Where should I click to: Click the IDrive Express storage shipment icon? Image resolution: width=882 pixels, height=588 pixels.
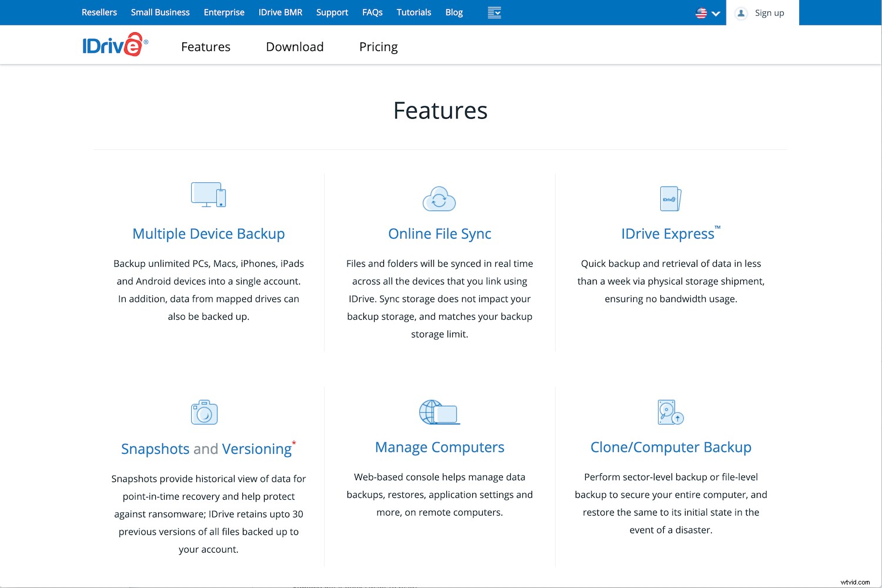point(670,199)
